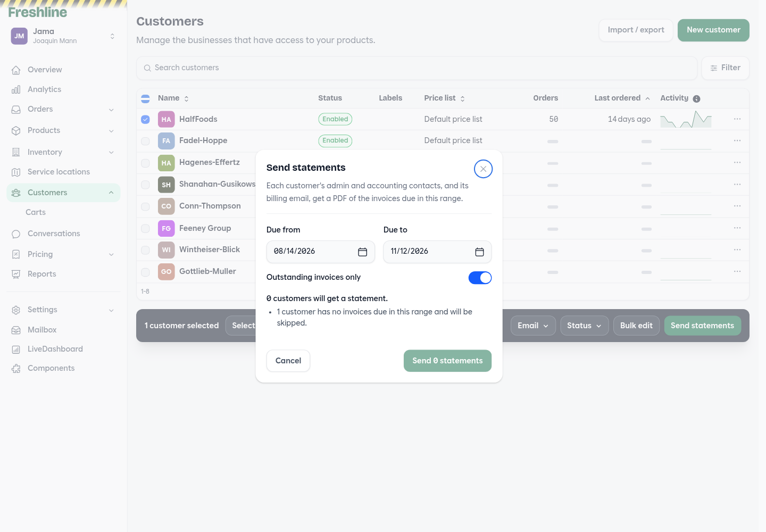Viewport: 766px width, 532px height.
Task: Open the HalfFoods customer name
Action: click(x=198, y=119)
